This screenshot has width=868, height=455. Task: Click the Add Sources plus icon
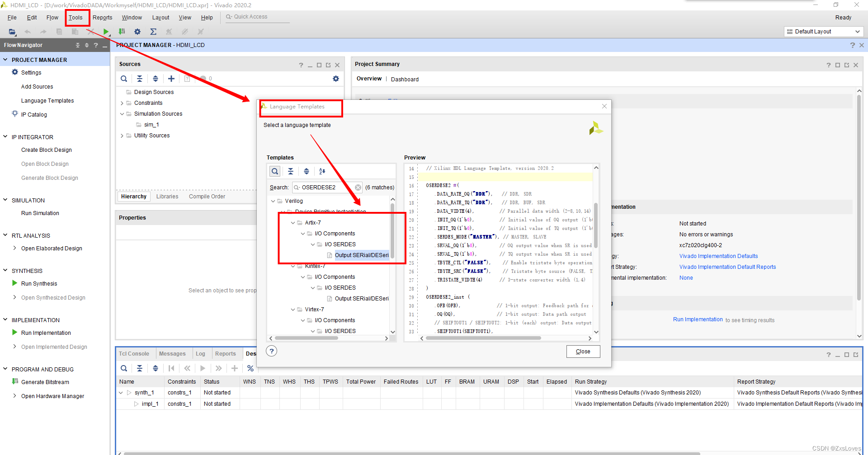coord(171,79)
